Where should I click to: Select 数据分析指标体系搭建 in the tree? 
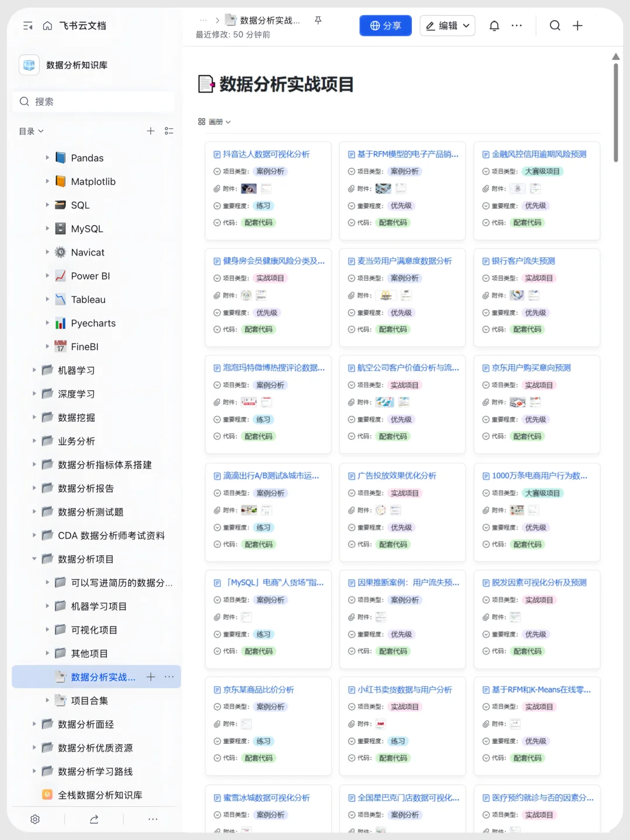pyautogui.click(x=105, y=465)
